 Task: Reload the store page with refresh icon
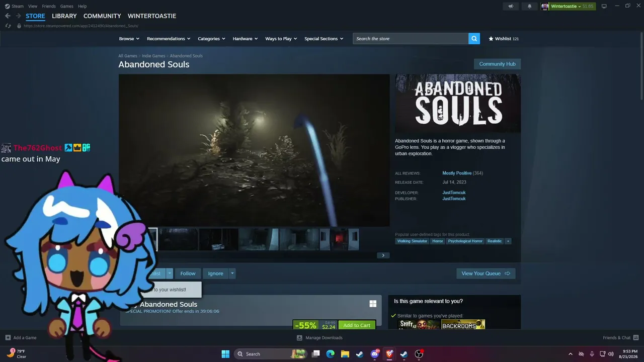pos(8,26)
